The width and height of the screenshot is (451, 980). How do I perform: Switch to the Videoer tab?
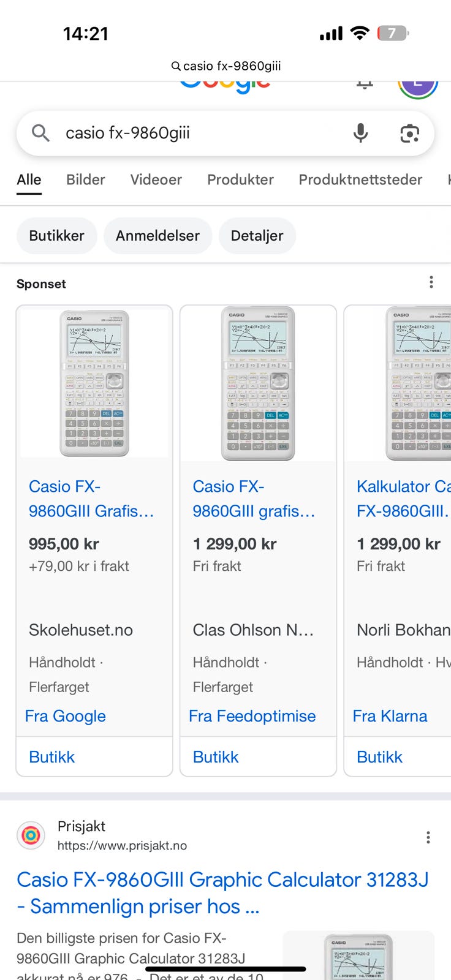click(156, 179)
